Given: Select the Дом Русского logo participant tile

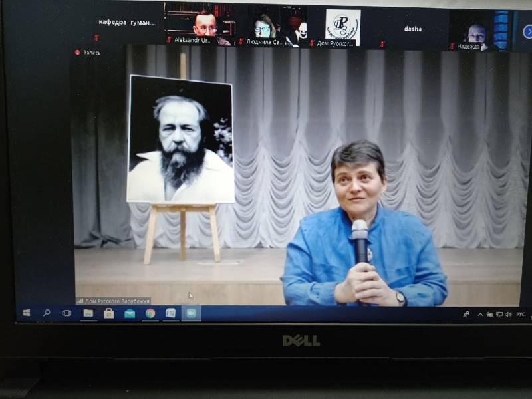Looking at the screenshot, I should (x=342, y=27).
